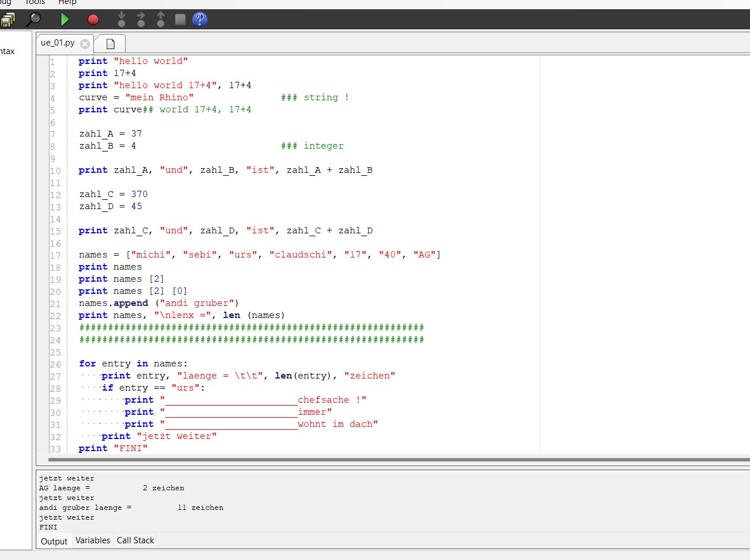Select the step into debug icon

121,19
